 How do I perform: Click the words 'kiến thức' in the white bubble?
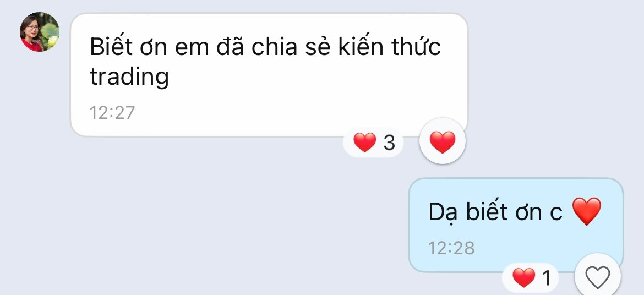(390, 46)
